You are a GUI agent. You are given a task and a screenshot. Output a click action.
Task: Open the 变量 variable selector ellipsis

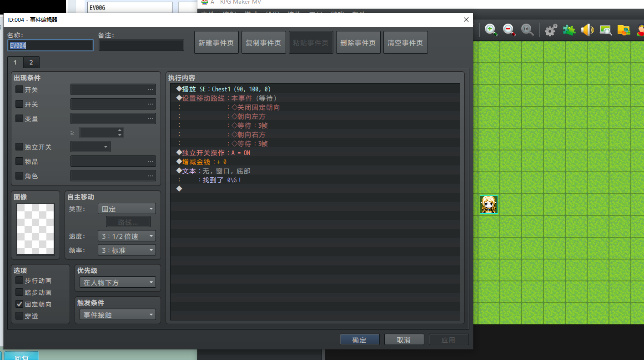[x=151, y=119]
